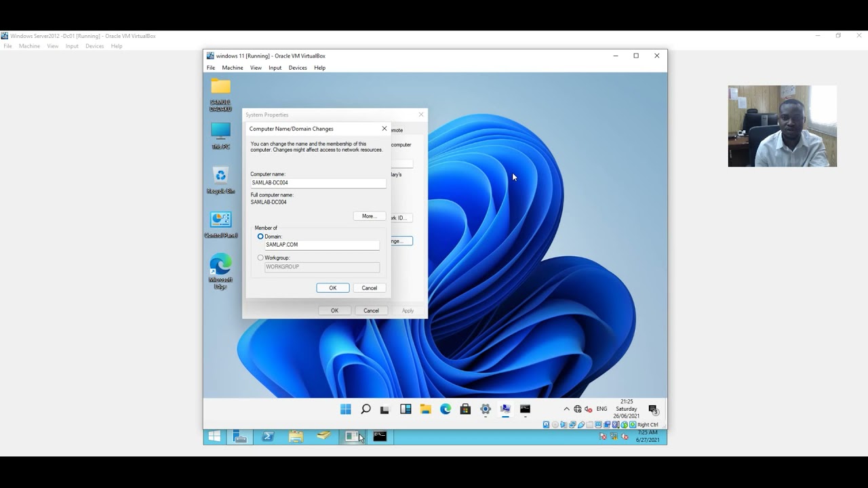Open Input menu of windows 11 VM window
Image resolution: width=868 pixels, height=488 pixels.
click(275, 68)
